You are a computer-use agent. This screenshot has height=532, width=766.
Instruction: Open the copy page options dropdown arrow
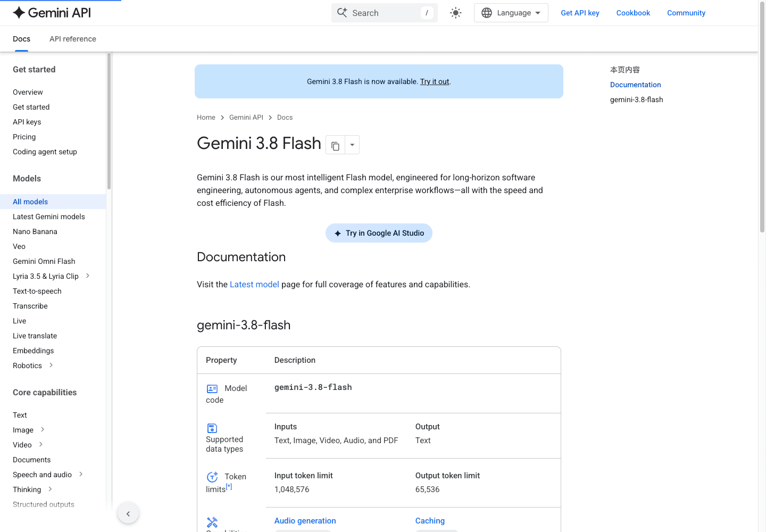click(352, 145)
